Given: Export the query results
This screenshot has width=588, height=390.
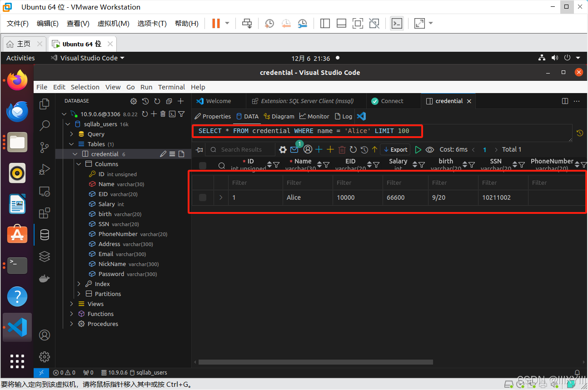Looking at the screenshot, I should 395,149.
